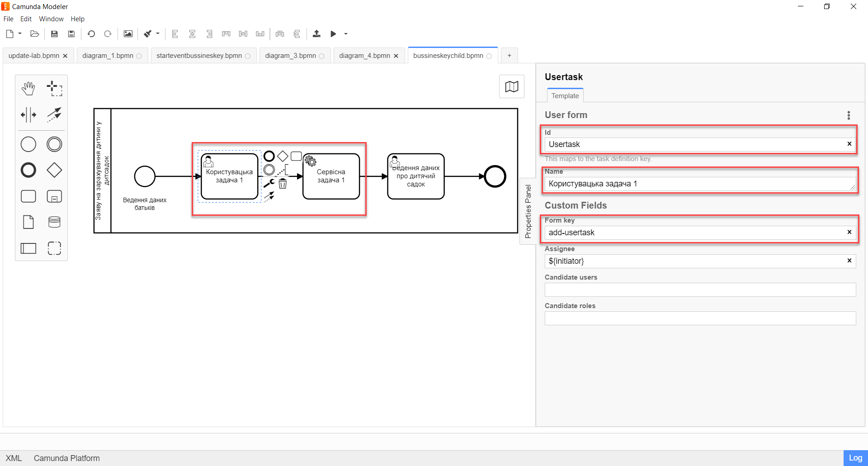This screenshot has width=868, height=466.
Task: Open the File menu
Action: coord(9,19)
